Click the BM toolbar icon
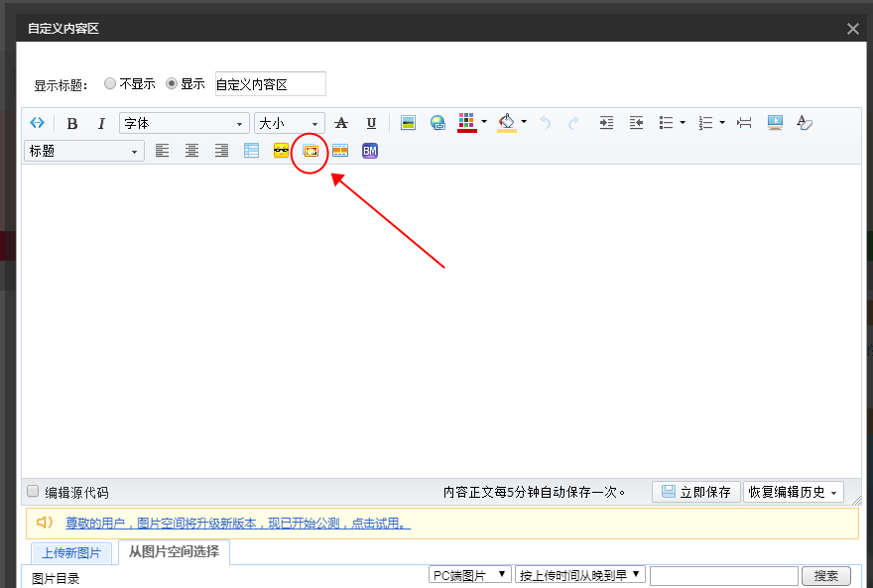 [370, 151]
